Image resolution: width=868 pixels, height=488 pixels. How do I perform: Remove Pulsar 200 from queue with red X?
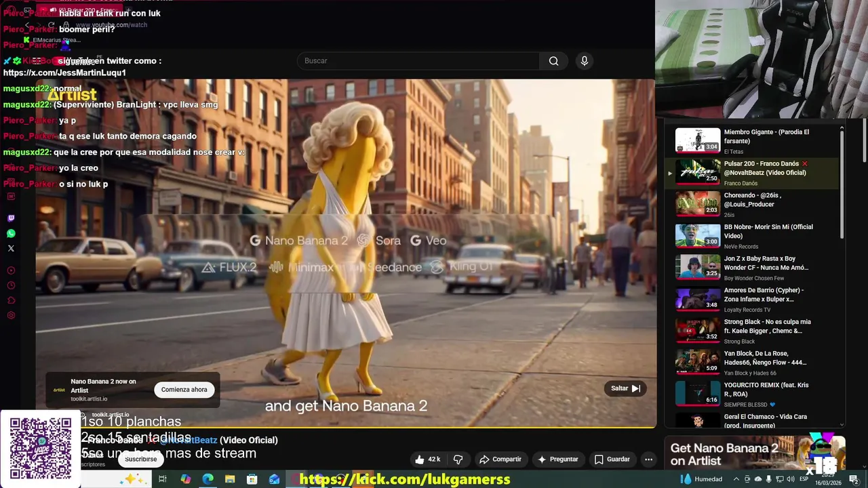(805, 164)
